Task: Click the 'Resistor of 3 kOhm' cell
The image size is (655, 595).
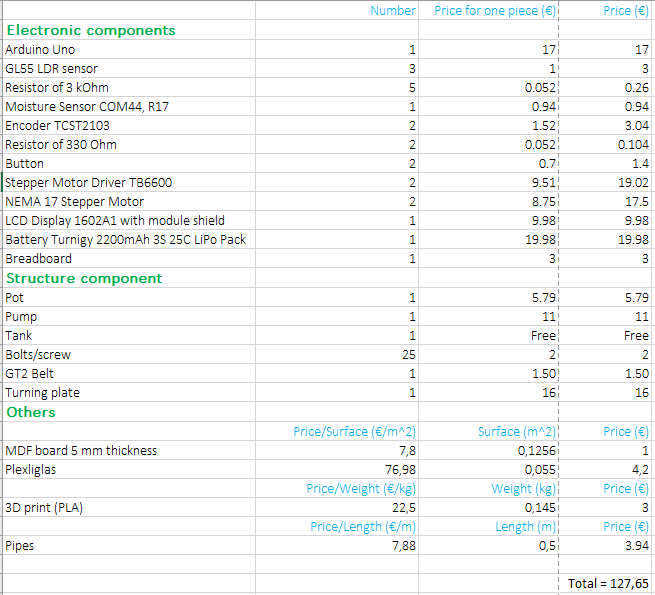Action: 129,87
